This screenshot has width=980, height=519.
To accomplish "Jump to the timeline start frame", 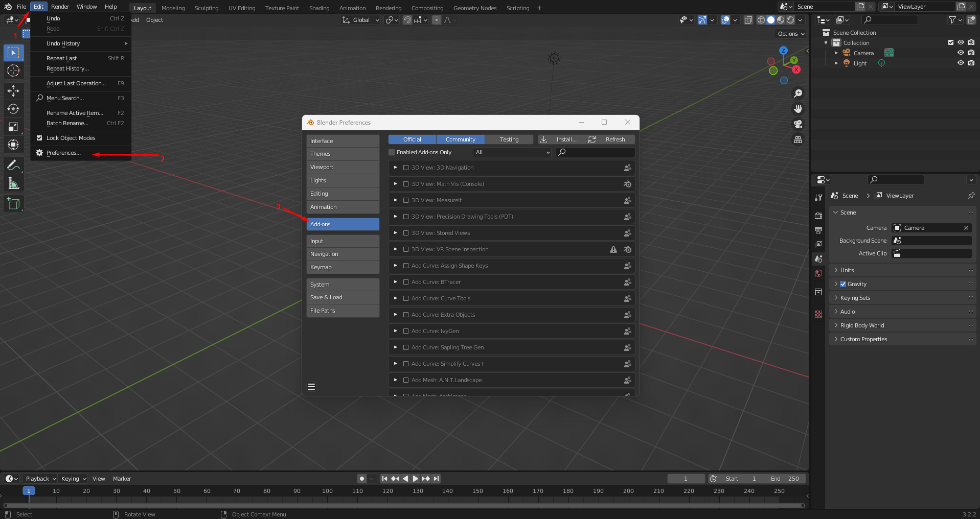I will [x=384, y=479].
